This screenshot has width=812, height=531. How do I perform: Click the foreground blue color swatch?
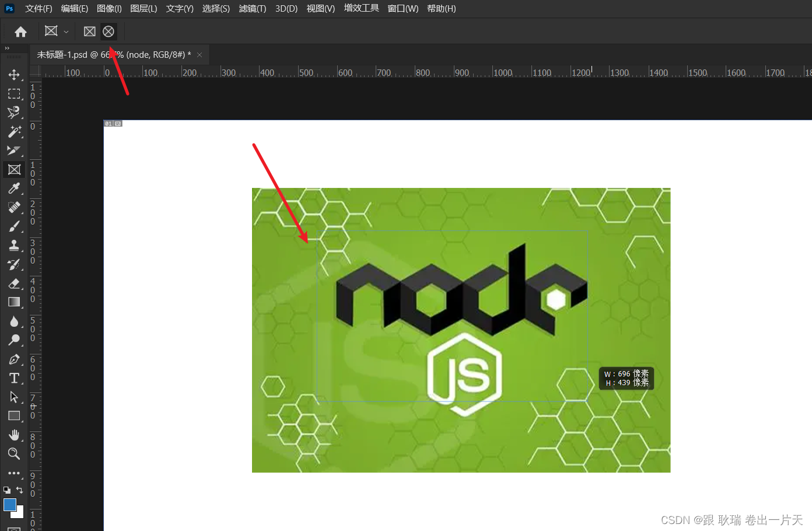[x=10, y=505]
